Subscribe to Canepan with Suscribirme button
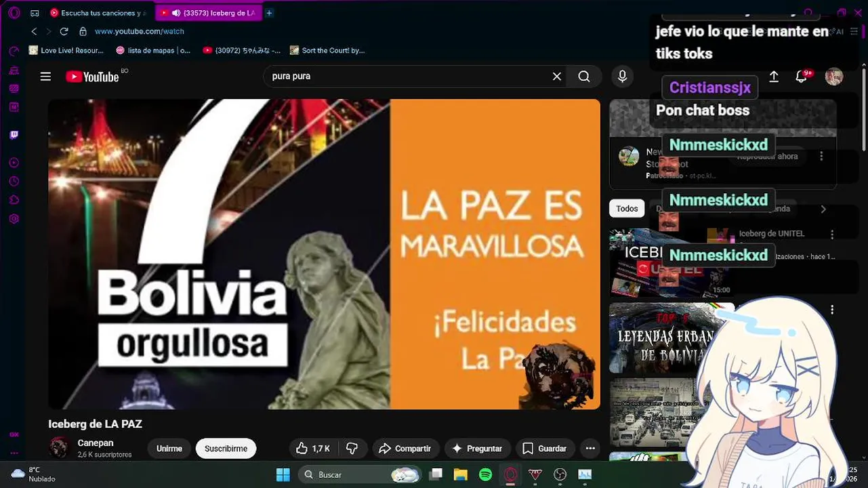 (x=226, y=449)
